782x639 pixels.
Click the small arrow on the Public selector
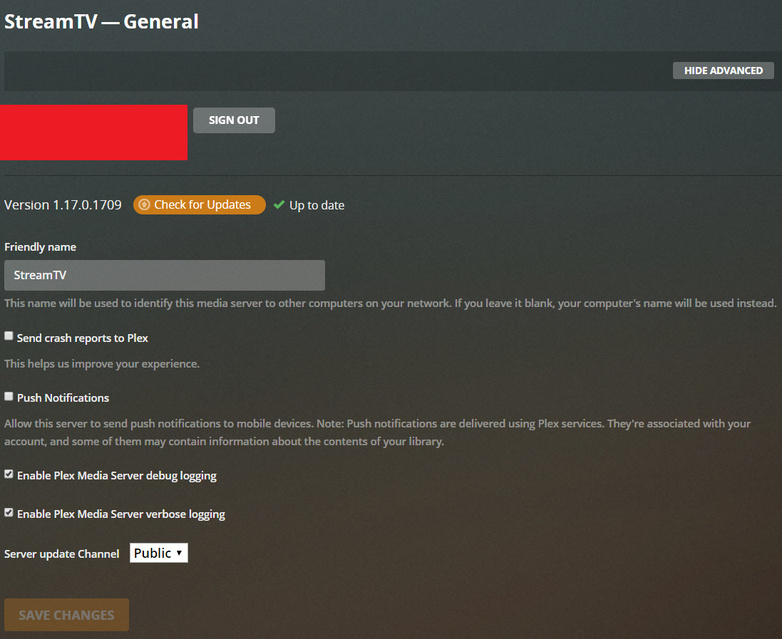179,553
